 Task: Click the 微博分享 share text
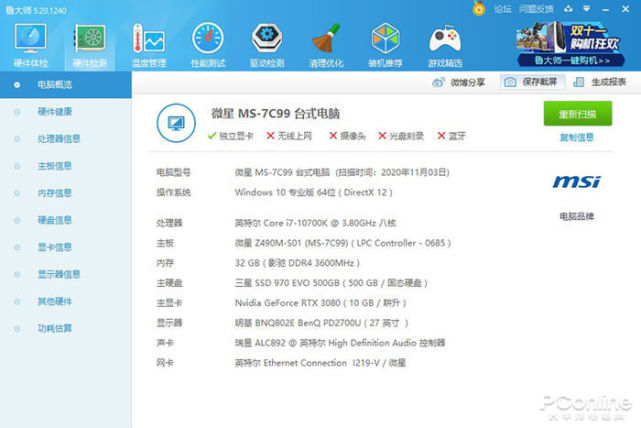(x=467, y=82)
